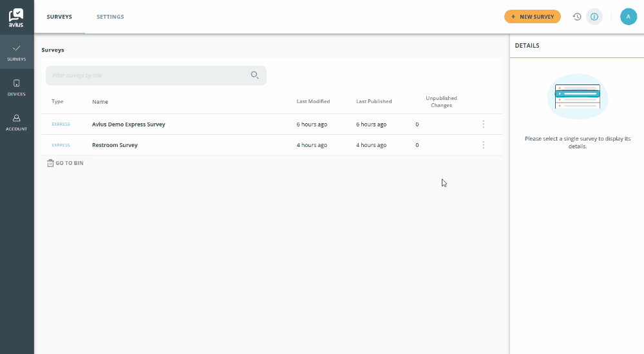Open the history clock icon

(577, 17)
